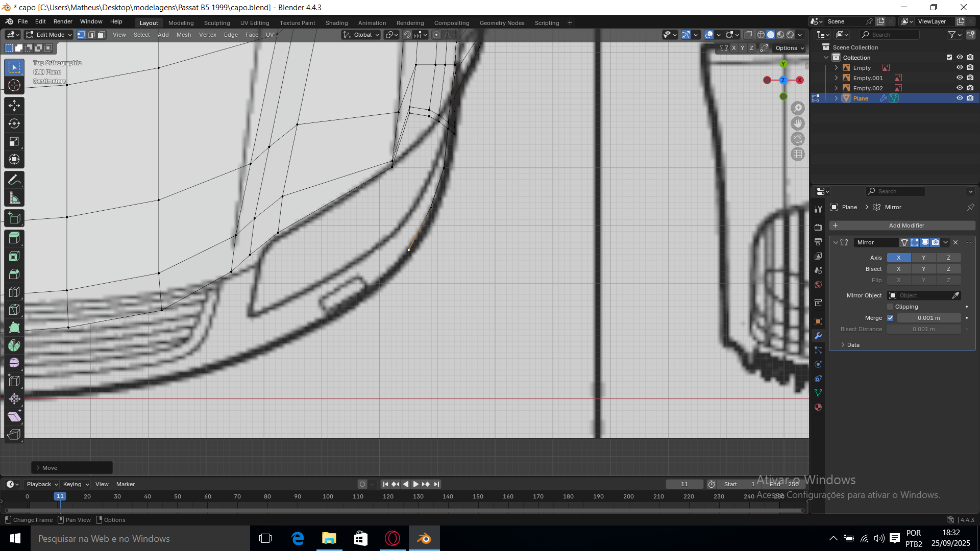Select the Bevel tool
The image size is (980, 551).
pyautogui.click(x=14, y=274)
